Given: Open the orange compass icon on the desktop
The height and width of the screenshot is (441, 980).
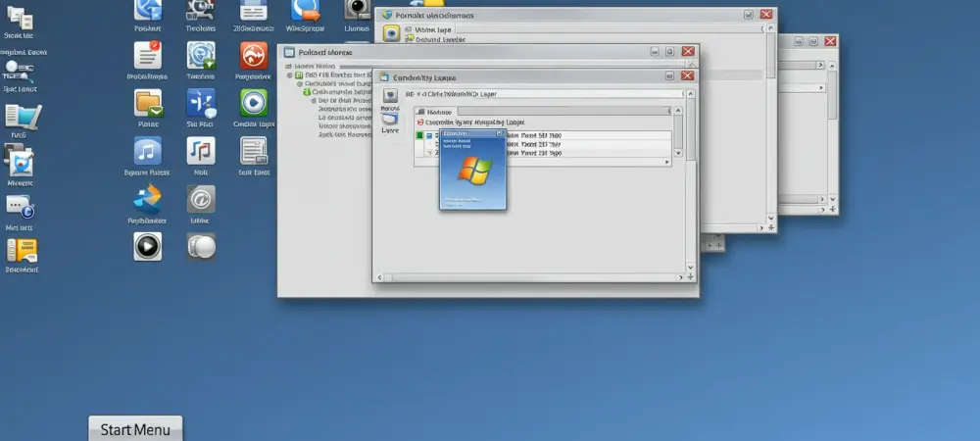Looking at the screenshot, I should (x=253, y=54).
